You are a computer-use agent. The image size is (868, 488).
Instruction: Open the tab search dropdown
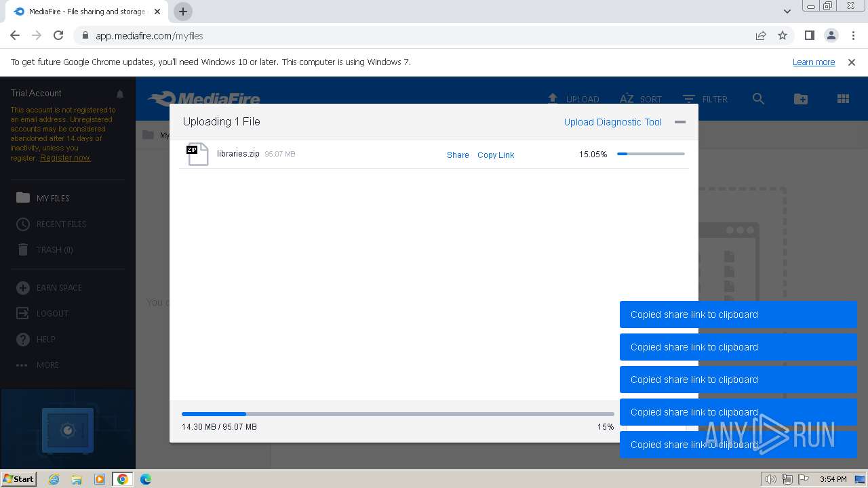[x=787, y=12]
